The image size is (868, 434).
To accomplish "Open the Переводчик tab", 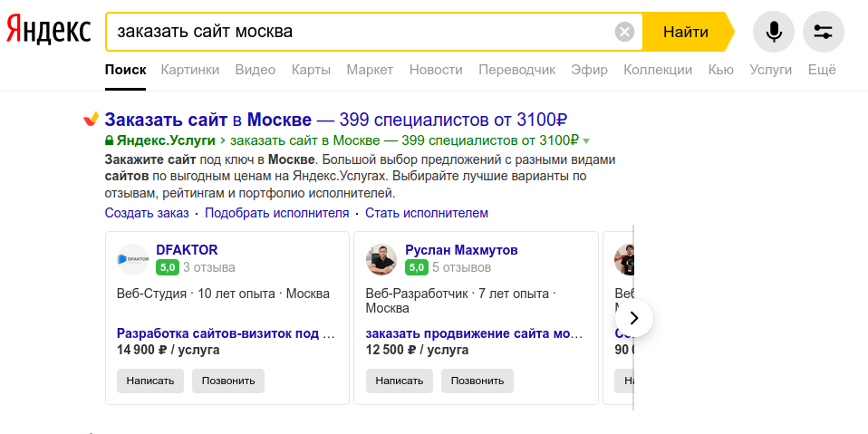I will click(517, 70).
